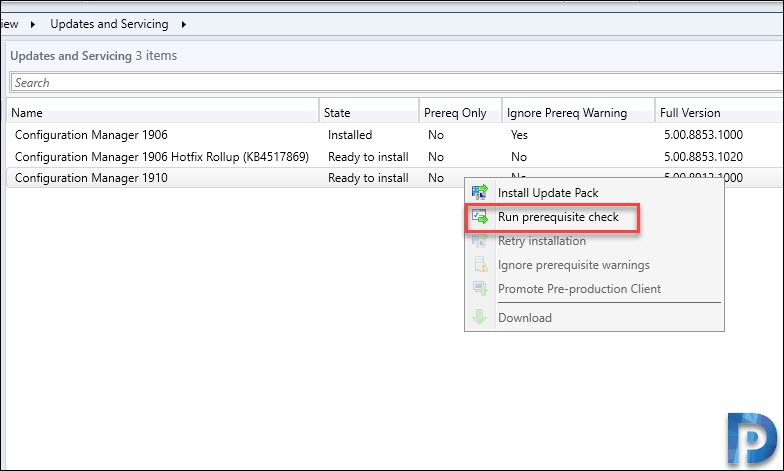
Task: Click version 5.00.8853.1000 cell
Action: (x=703, y=134)
